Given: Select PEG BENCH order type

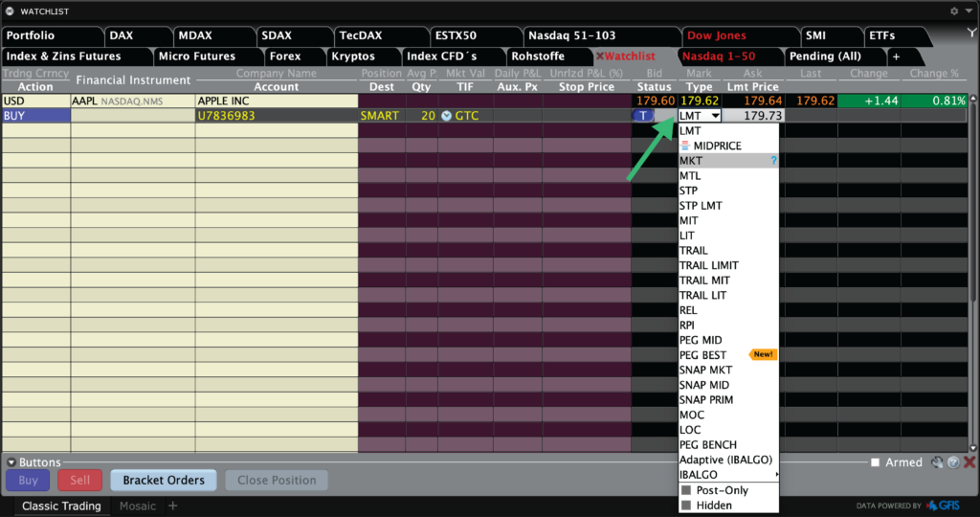Looking at the screenshot, I should [728, 444].
